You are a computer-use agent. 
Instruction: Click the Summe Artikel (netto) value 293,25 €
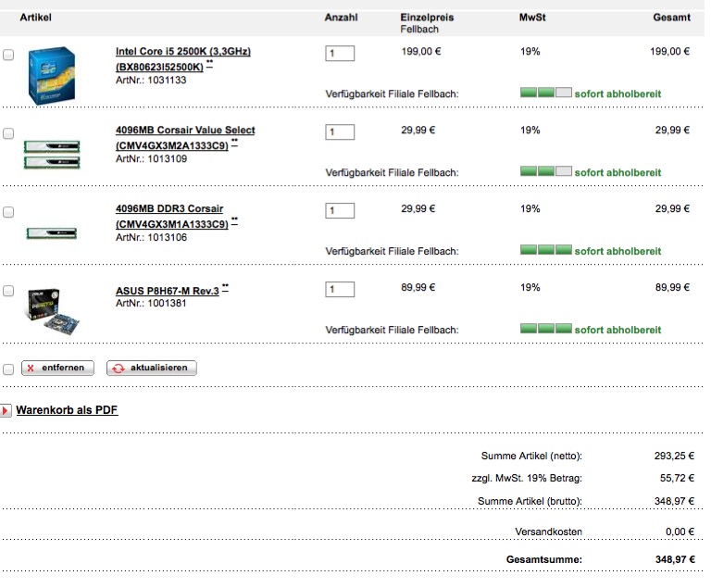674,456
